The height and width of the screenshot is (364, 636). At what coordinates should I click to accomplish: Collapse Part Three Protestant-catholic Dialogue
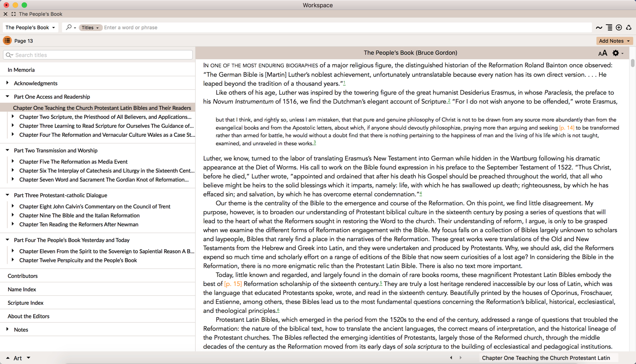coord(7,195)
